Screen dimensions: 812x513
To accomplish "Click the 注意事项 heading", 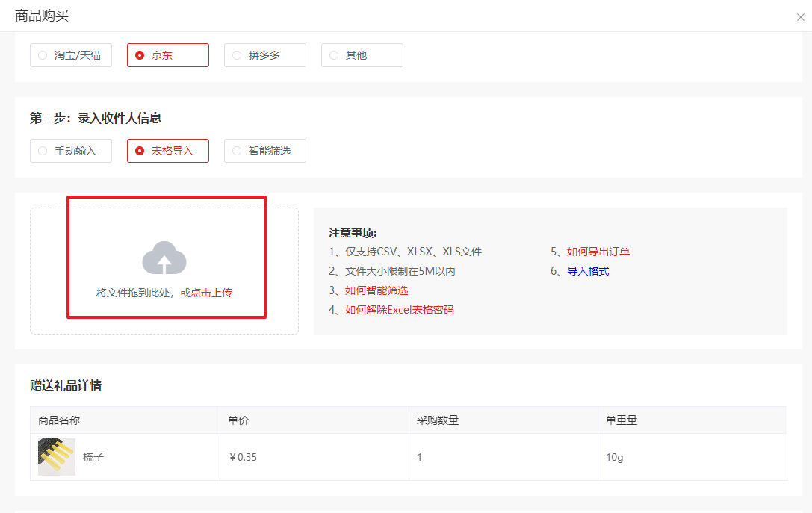I will [x=353, y=233].
